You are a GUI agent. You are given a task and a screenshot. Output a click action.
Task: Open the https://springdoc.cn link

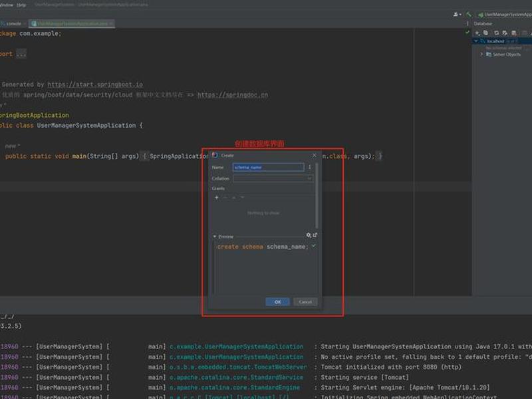(x=233, y=95)
